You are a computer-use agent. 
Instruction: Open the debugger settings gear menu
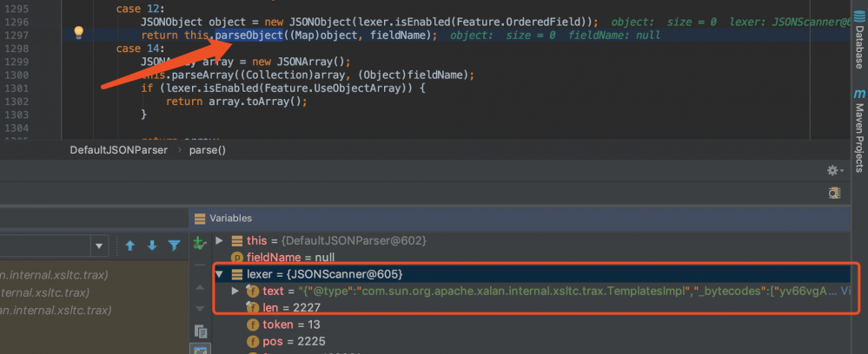coord(835,170)
